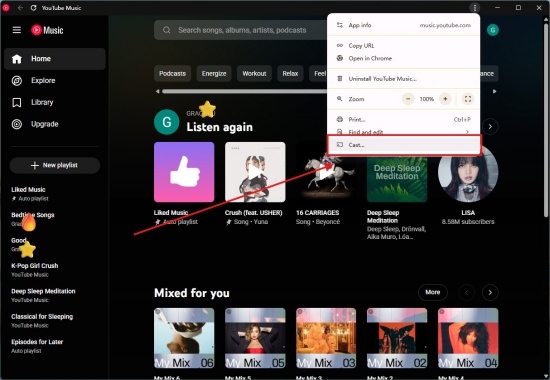The width and height of the screenshot is (550, 380).
Task: Select the Relax chip
Action: (290, 73)
